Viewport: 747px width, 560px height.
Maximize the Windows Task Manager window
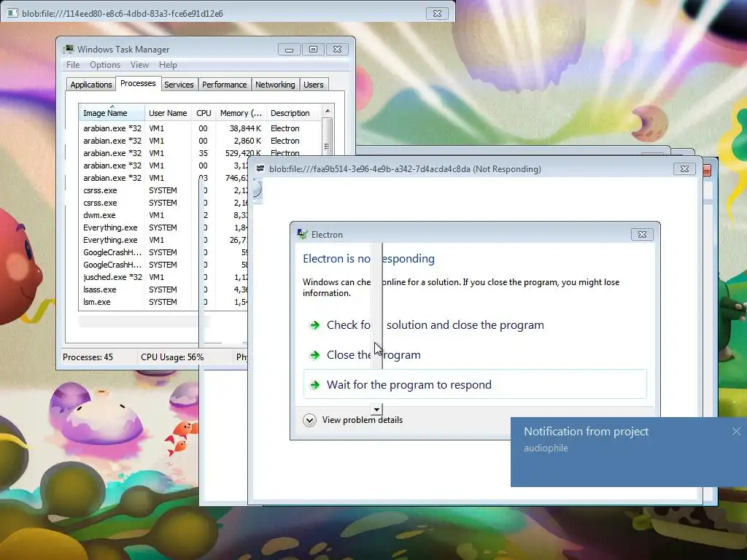tap(313, 50)
